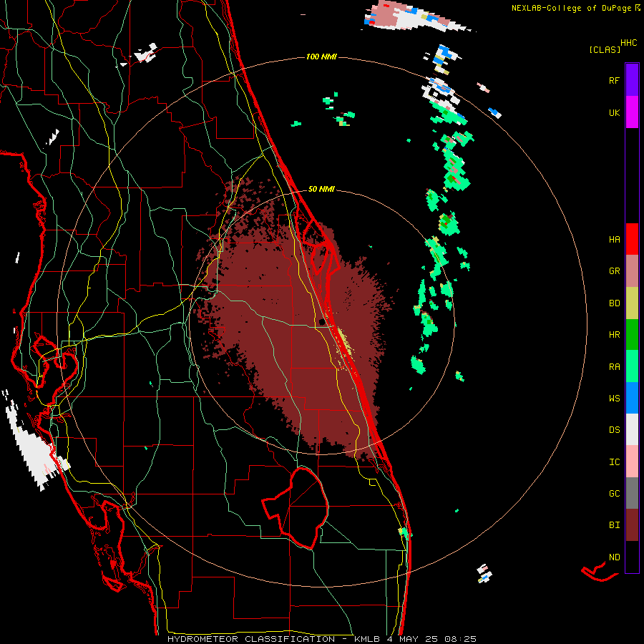Viewport: 644px width, 644px height.
Task: Click the BI brown legend swatch
Action: [632, 525]
